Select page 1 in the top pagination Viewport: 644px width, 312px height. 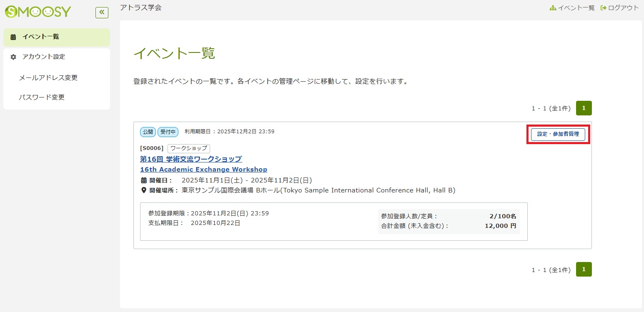coord(584,108)
